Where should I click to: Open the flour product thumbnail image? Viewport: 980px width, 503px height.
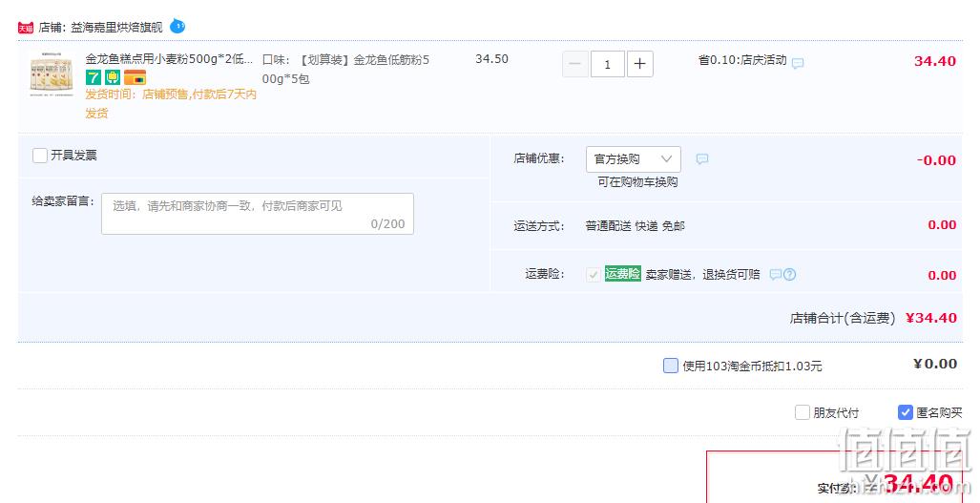click(52, 74)
